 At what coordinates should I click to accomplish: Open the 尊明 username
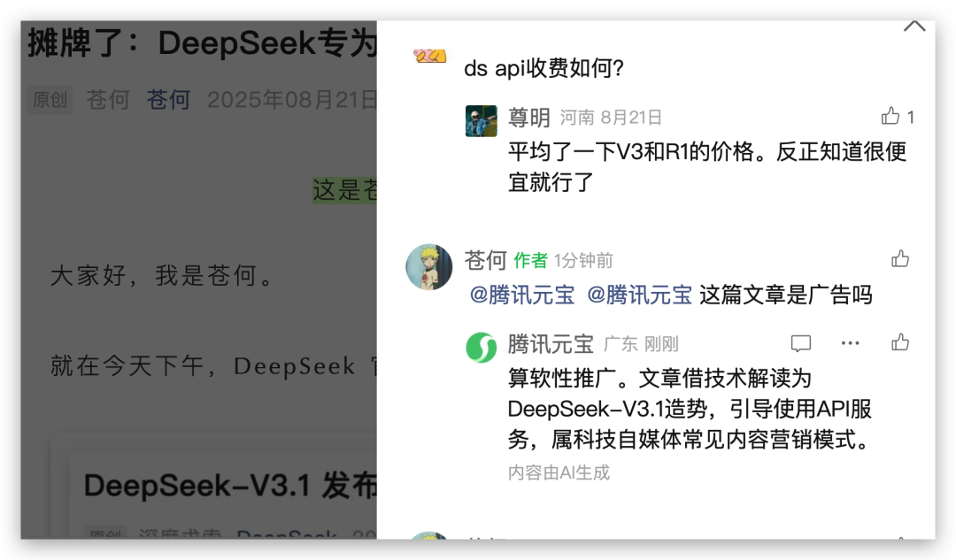point(529,117)
